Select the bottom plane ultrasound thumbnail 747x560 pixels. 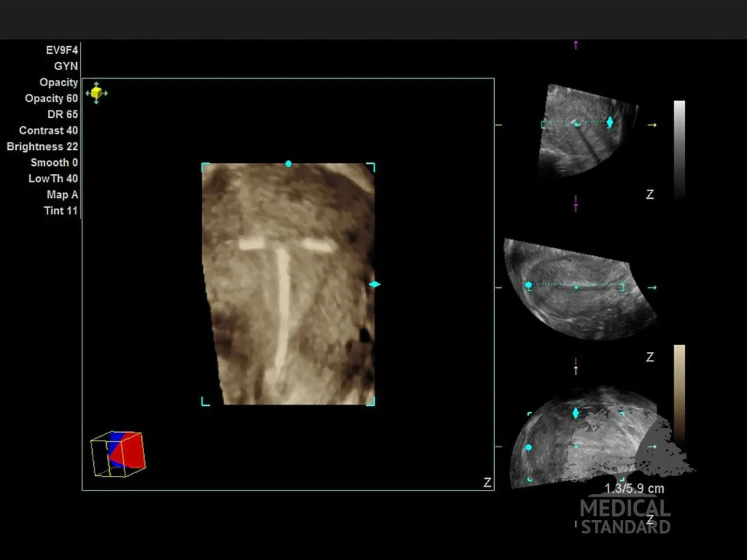(x=574, y=443)
